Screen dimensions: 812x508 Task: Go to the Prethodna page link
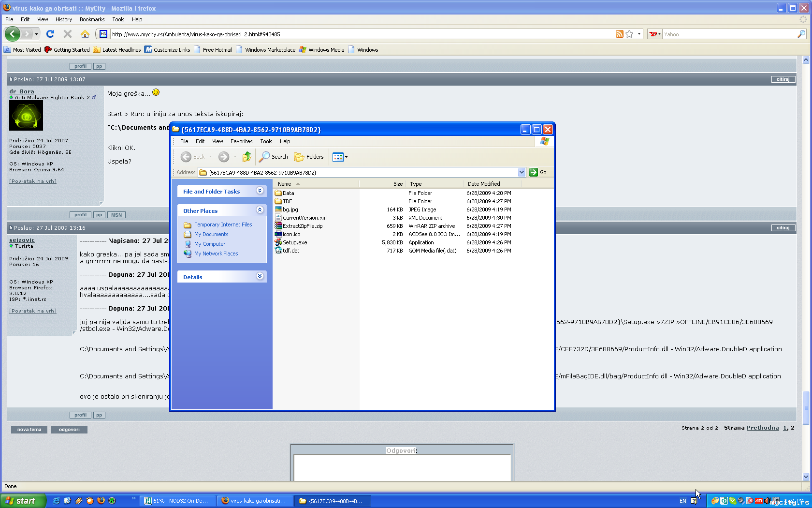coord(763,428)
